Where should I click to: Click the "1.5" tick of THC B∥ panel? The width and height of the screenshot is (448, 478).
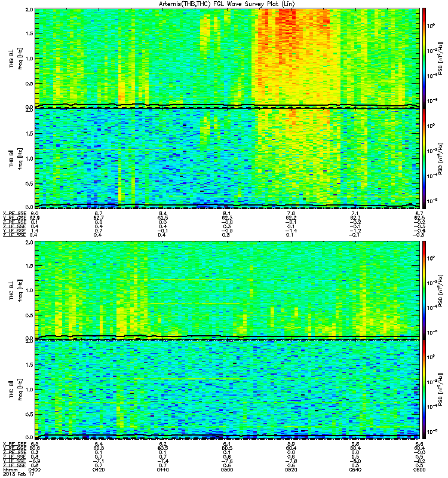click(29, 364)
